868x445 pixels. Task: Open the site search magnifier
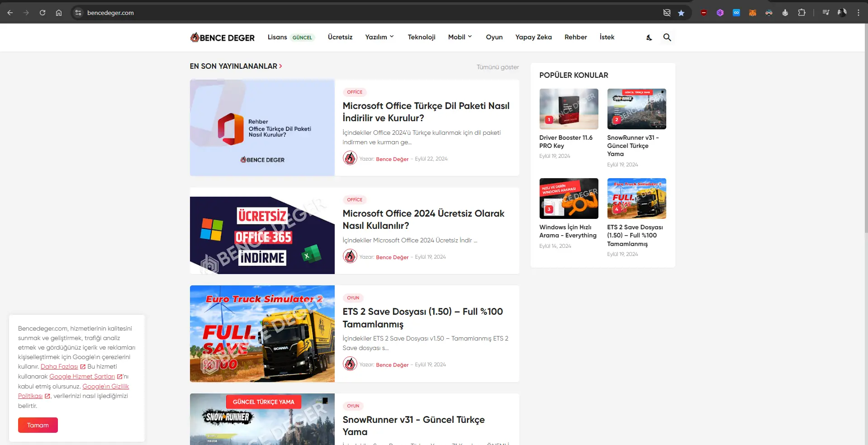[667, 38]
